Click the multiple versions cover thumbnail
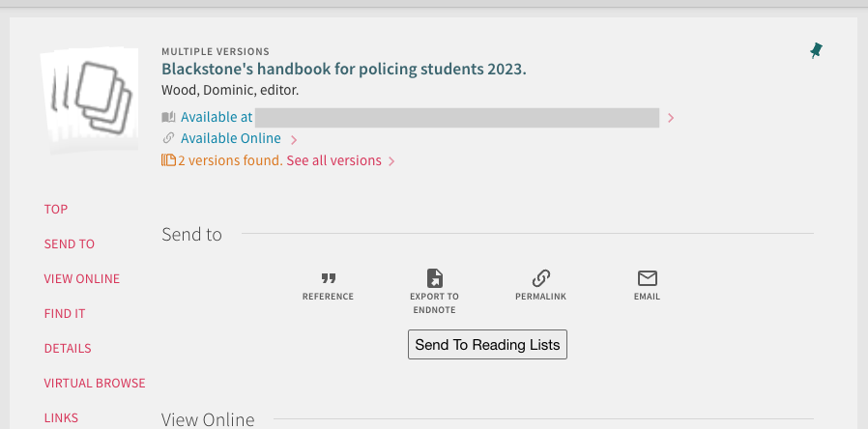 [90, 100]
